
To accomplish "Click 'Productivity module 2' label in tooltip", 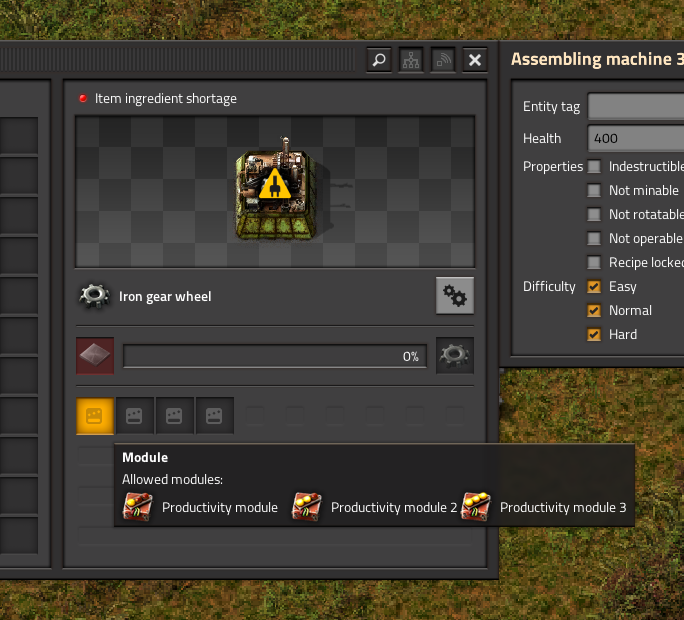I will (394, 507).
